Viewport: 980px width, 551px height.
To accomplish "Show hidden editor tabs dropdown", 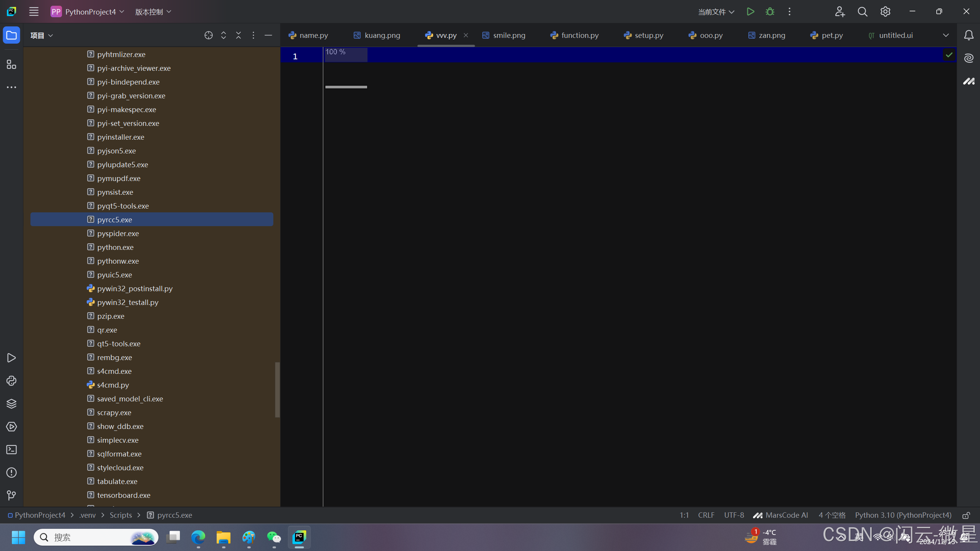I will click(x=946, y=35).
